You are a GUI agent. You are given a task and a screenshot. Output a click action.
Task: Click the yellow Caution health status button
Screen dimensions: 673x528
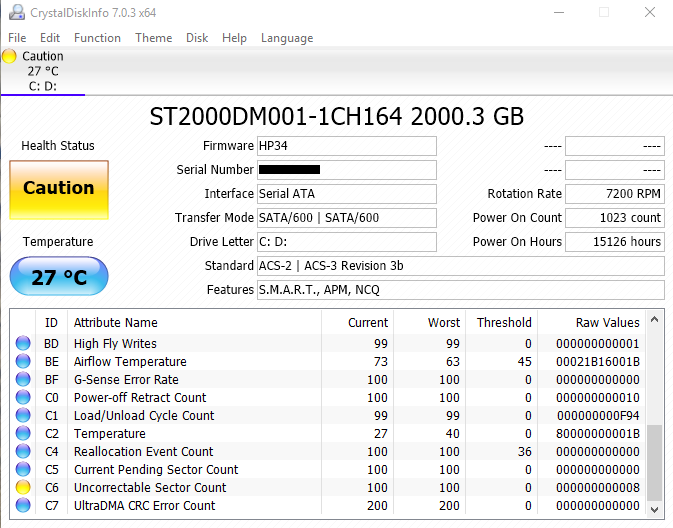[x=59, y=190]
